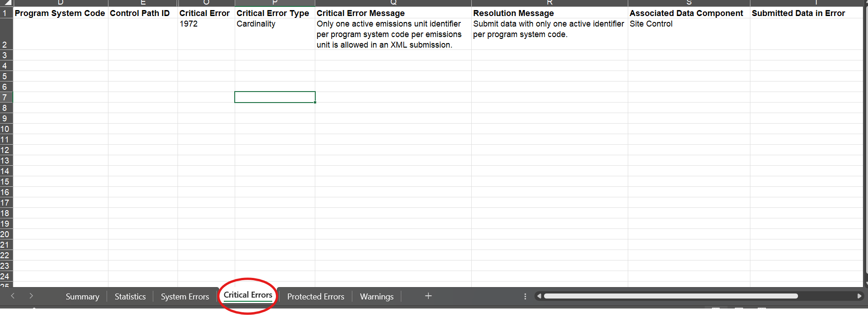Open the Warnings sheet tab
868x315 pixels.
[x=377, y=297]
